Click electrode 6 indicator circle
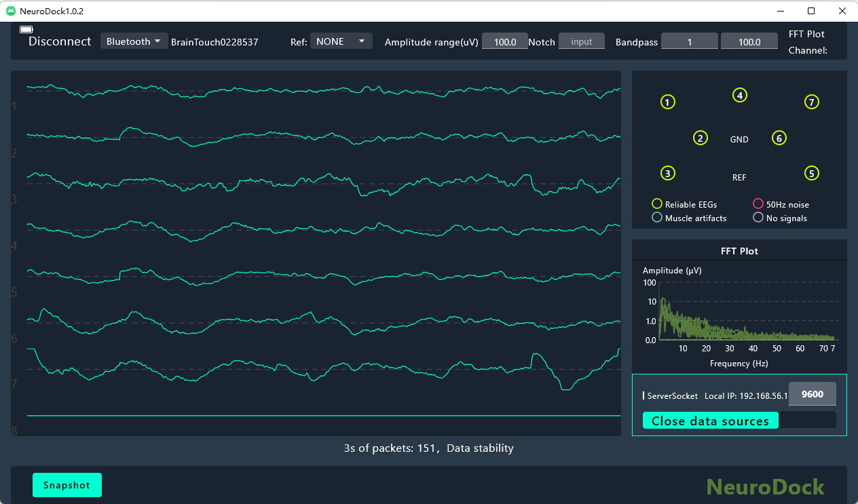Image resolution: width=858 pixels, height=504 pixels. (779, 138)
